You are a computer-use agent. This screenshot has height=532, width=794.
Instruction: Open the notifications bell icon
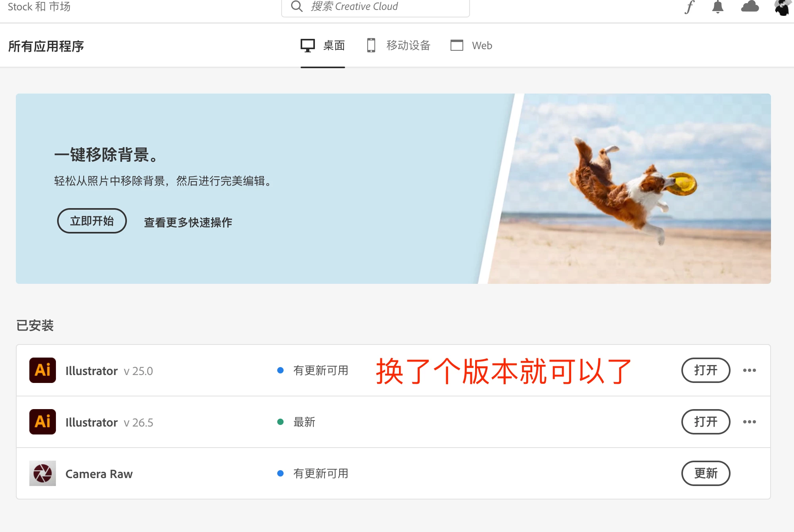coord(717,7)
